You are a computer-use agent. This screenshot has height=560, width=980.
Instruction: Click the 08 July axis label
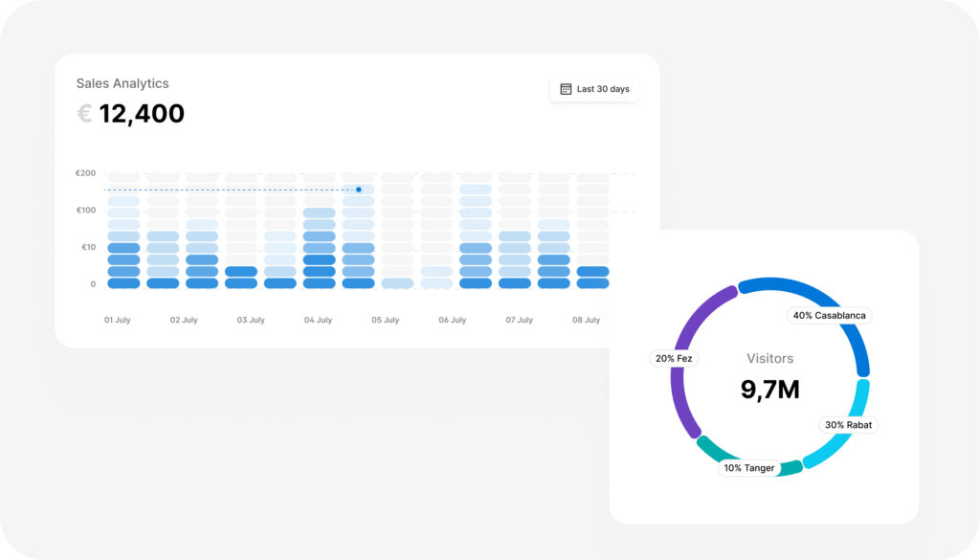[x=587, y=320]
